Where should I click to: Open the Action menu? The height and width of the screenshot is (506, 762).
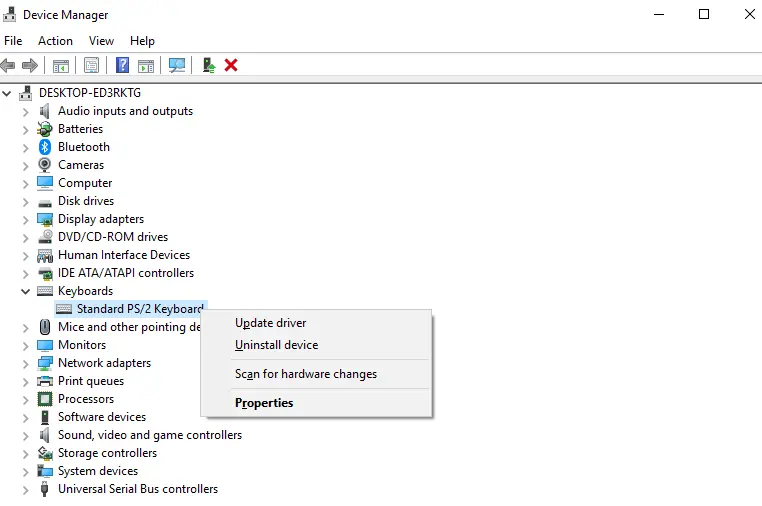tap(55, 41)
